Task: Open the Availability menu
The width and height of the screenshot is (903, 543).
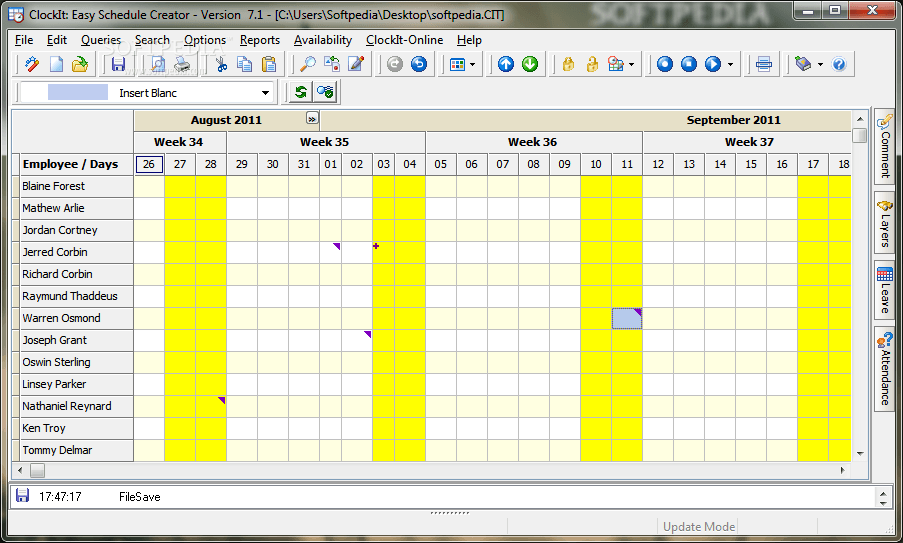Action: pos(322,40)
